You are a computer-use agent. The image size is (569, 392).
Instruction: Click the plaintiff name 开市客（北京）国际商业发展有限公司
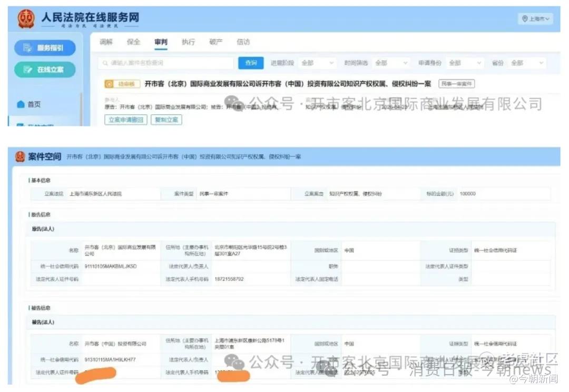coord(121,250)
